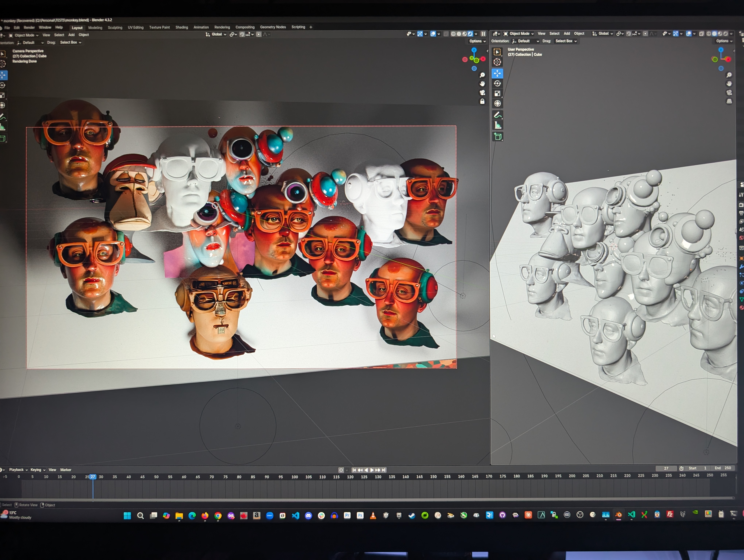
Task: Toggle the camera view icon
Action: [482, 93]
